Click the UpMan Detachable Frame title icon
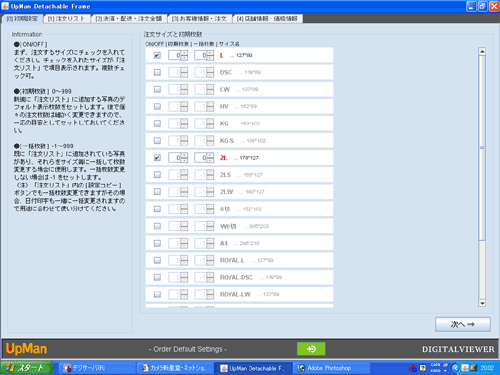Image resolution: width=500 pixels, height=375 pixels. tap(5, 6)
